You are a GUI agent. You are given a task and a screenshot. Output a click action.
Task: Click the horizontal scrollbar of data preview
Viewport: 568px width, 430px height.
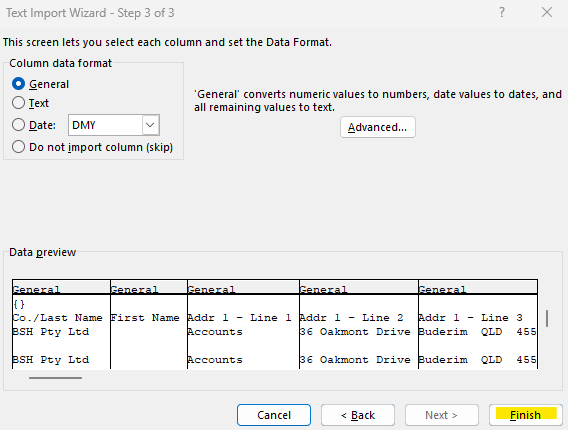click(55, 378)
